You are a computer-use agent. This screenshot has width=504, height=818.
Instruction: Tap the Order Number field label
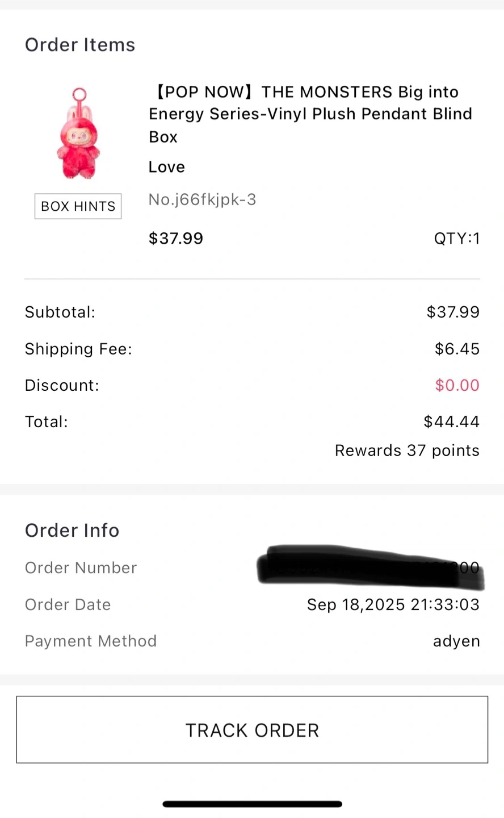coord(81,567)
